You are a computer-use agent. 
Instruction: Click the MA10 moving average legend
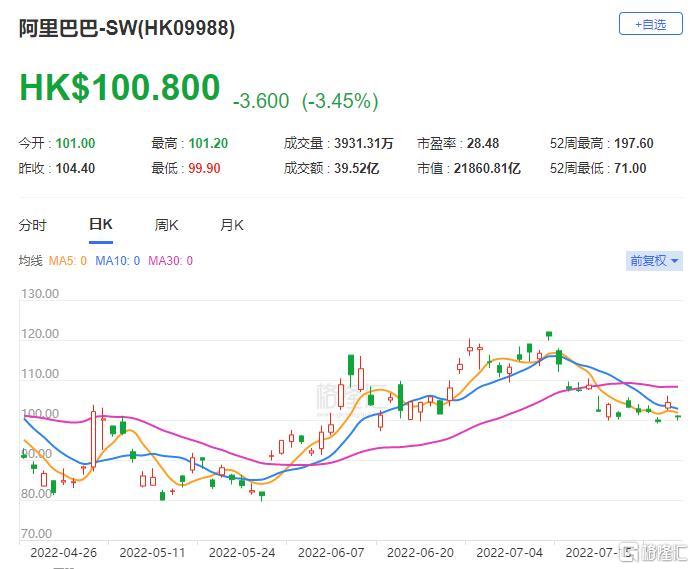(118, 261)
